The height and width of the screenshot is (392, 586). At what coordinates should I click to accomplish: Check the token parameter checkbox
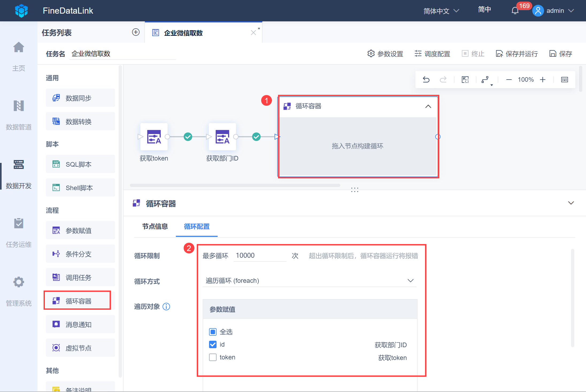[x=213, y=357]
